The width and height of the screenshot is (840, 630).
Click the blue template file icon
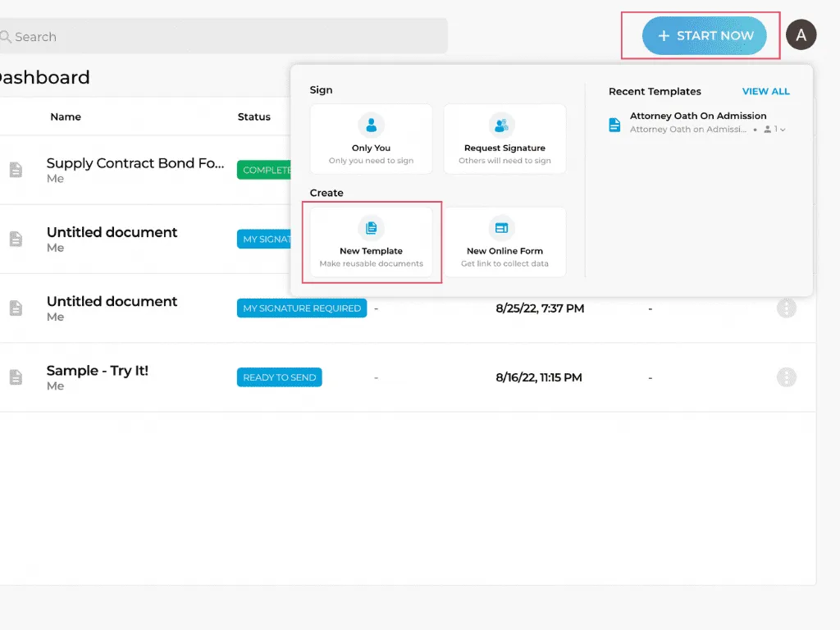[x=614, y=125]
